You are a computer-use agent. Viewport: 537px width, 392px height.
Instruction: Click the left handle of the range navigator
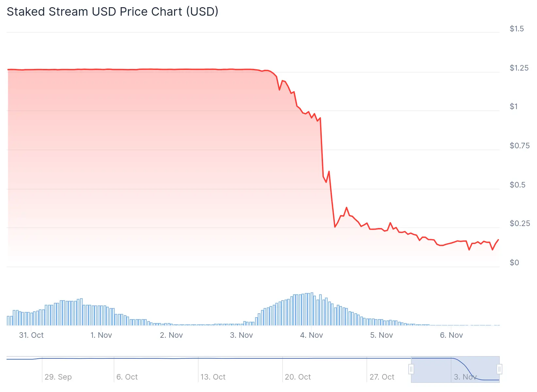coord(411,369)
